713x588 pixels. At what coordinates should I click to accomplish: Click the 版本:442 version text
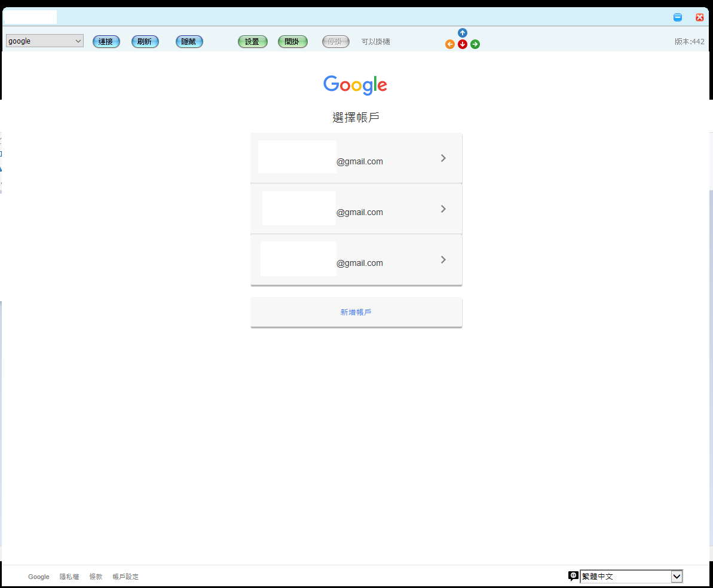(x=689, y=41)
